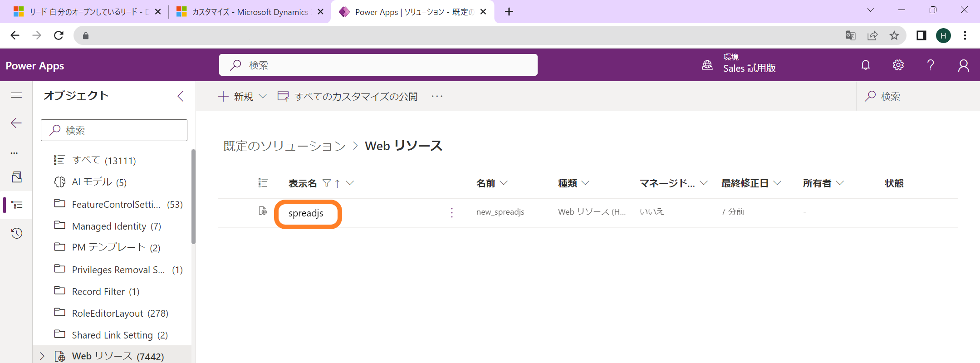Click the browser address bar lock icon

85,35
